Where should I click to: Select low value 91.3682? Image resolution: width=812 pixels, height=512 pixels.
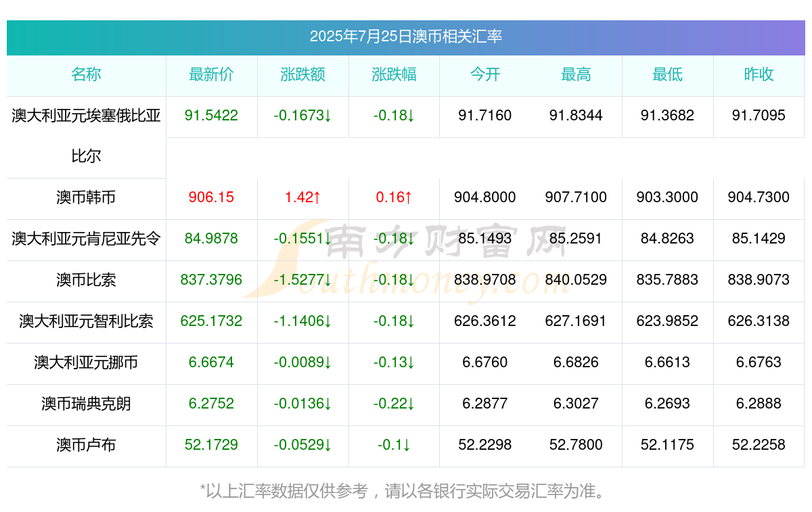(668, 116)
